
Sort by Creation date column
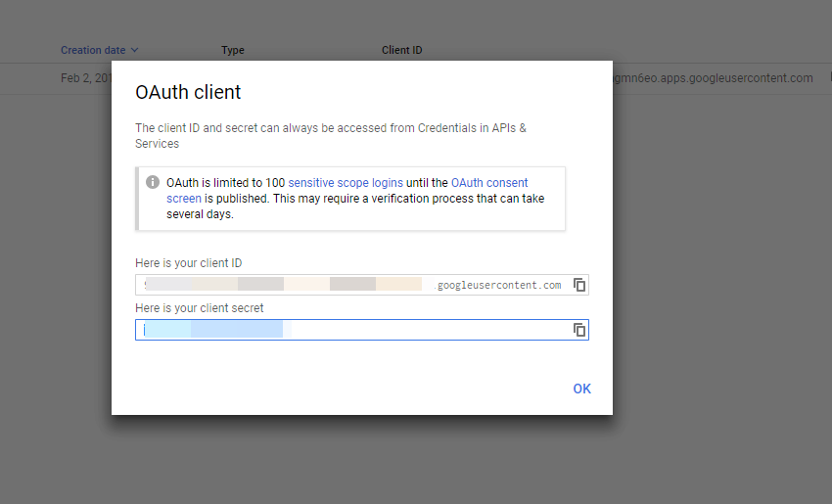(x=93, y=50)
